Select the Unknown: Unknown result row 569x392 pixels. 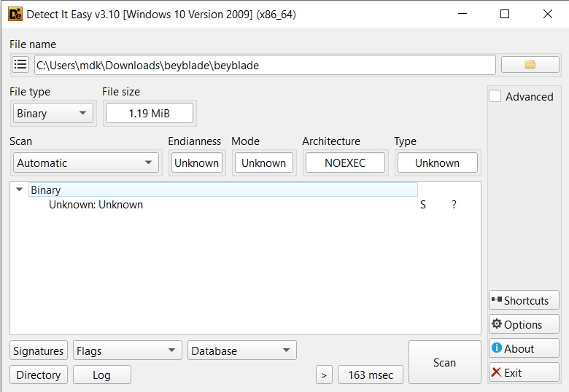96,205
